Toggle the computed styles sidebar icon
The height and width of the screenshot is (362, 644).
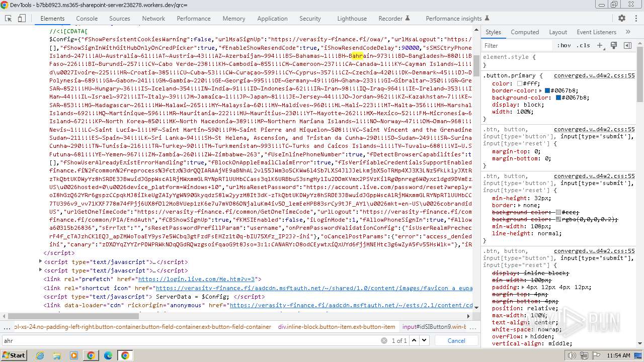(x=627, y=45)
